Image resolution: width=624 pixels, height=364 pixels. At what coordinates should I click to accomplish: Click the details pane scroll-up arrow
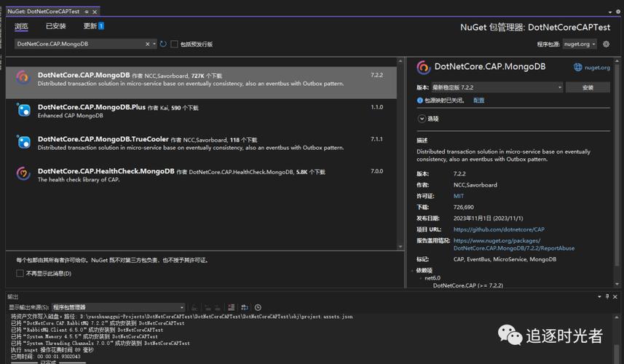617,61
